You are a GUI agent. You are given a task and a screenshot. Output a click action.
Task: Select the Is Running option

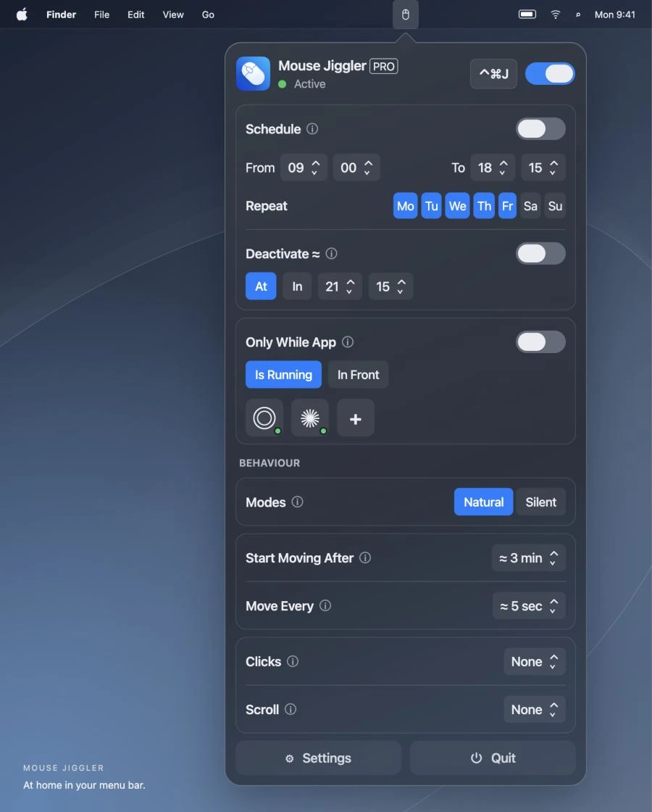283,374
